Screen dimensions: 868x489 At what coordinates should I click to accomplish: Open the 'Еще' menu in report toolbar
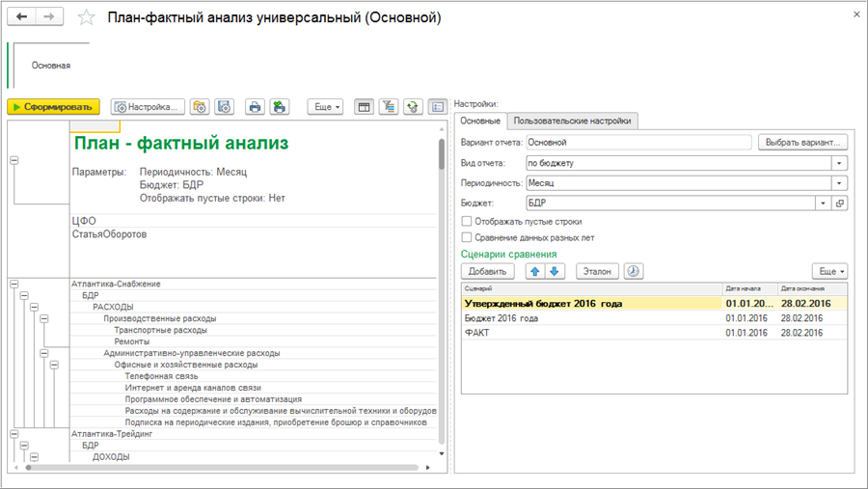click(x=326, y=107)
